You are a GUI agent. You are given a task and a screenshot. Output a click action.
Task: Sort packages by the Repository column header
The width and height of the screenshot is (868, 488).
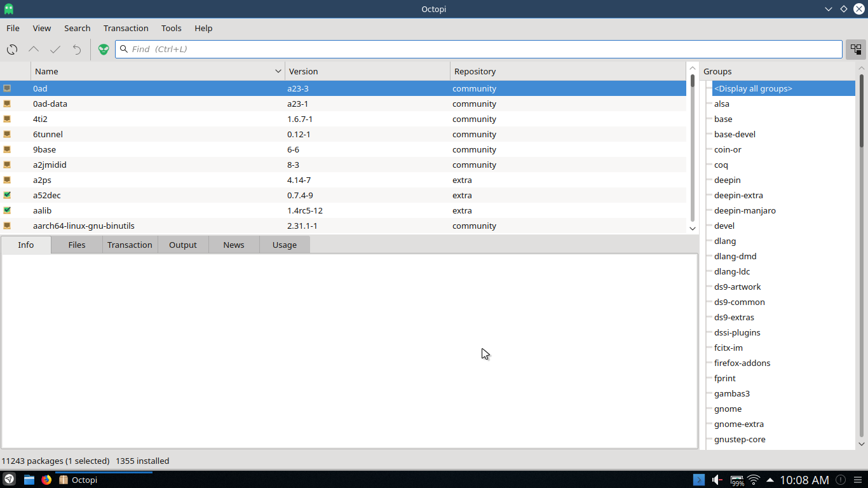click(x=568, y=71)
